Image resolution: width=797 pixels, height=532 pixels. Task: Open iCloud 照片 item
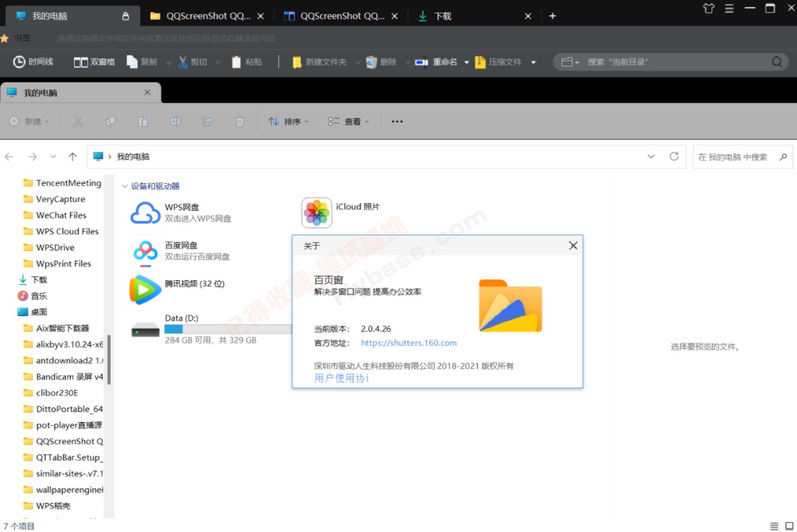pos(340,212)
